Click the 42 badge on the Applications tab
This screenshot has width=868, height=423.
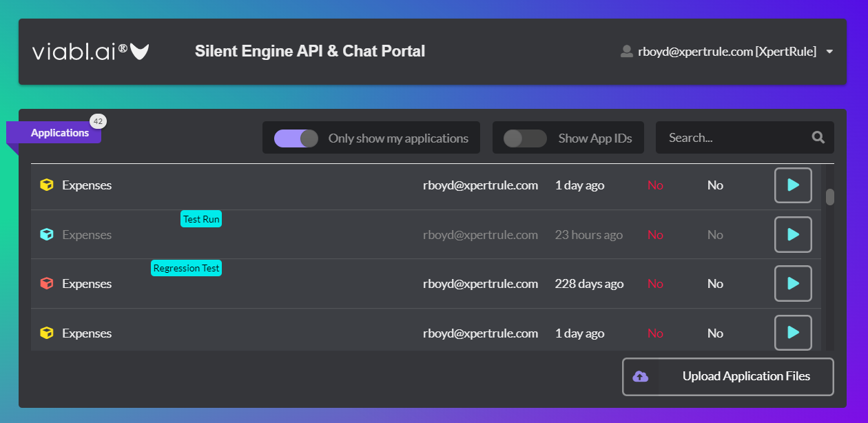(98, 121)
